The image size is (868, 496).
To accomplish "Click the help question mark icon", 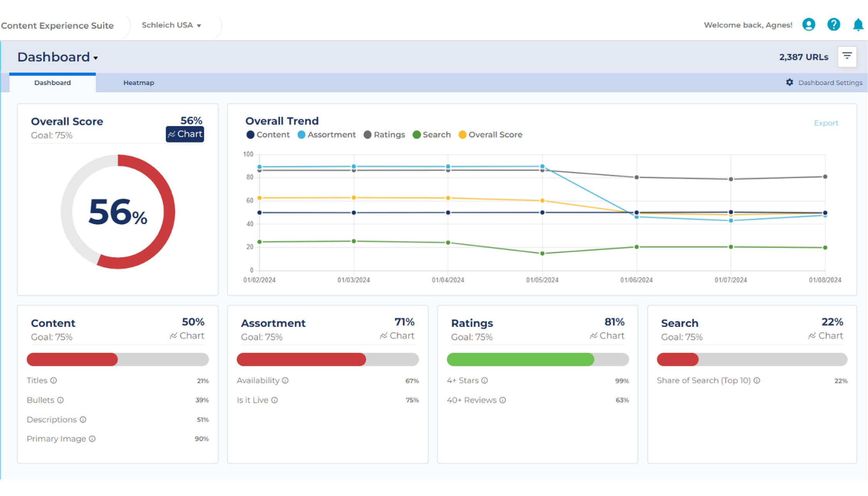I will [834, 25].
